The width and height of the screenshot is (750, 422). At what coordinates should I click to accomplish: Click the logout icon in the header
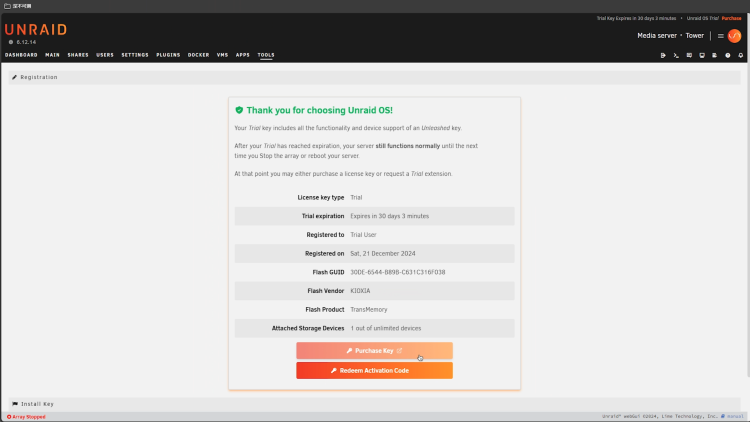[x=663, y=56]
